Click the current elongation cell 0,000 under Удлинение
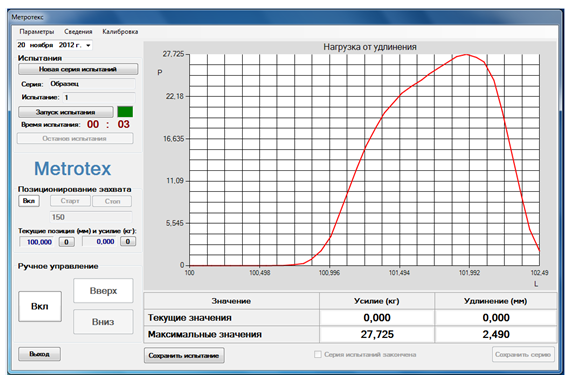Viewport: 574px width, 385px height. click(x=496, y=318)
